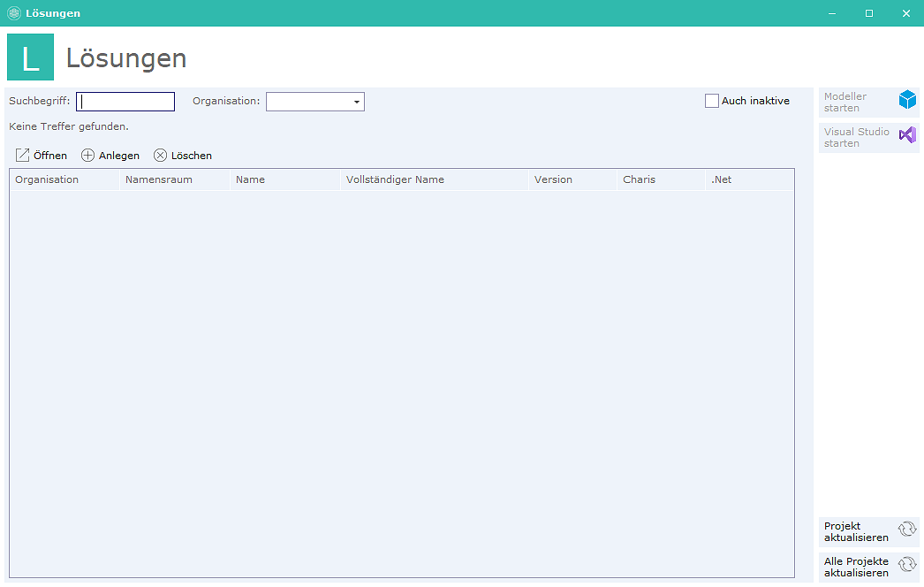Click the Charis column header
924x587 pixels.
click(661, 179)
